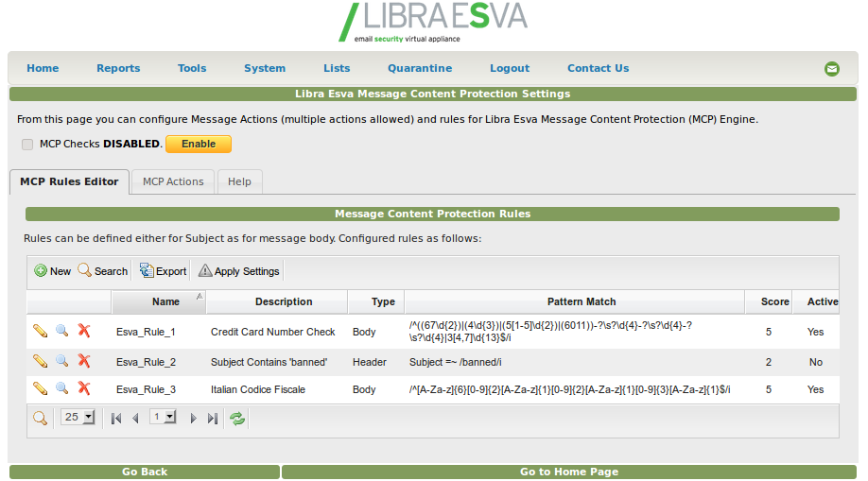Open the System menu

click(x=265, y=68)
